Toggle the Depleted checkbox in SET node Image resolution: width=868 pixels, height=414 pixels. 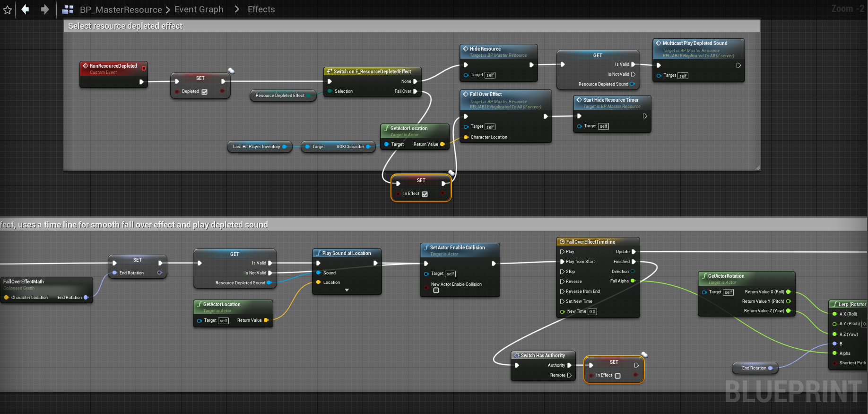(205, 92)
